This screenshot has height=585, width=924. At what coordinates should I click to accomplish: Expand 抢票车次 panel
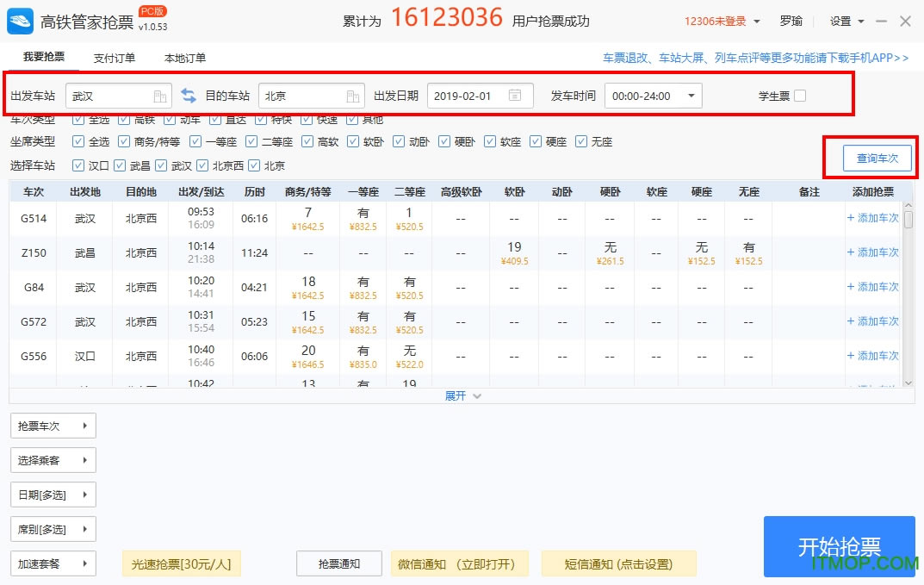(53, 426)
